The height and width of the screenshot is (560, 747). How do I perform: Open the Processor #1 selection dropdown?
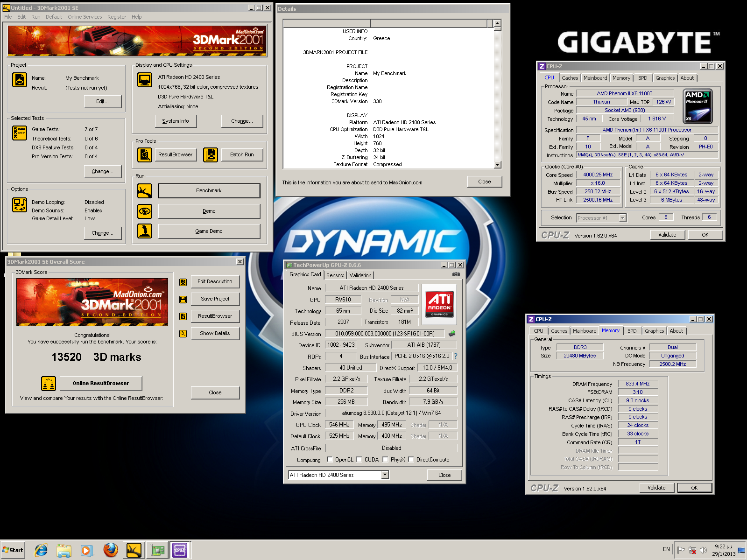tap(622, 218)
